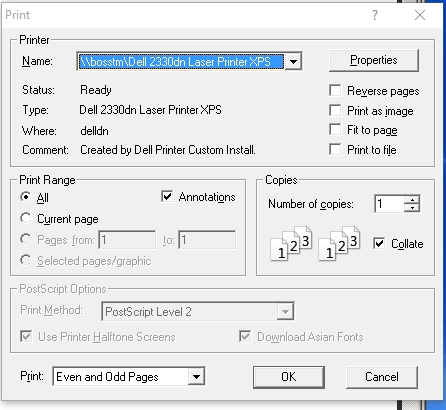The image size is (446, 410).
Task: Open the printer Name dropdown arrow
Action: [293, 62]
